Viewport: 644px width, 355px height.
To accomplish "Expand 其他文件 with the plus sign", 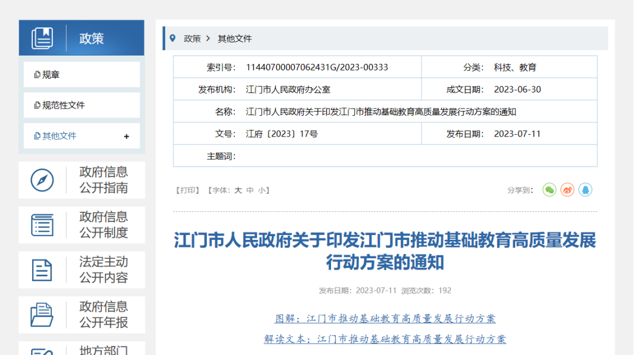I will coord(126,137).
